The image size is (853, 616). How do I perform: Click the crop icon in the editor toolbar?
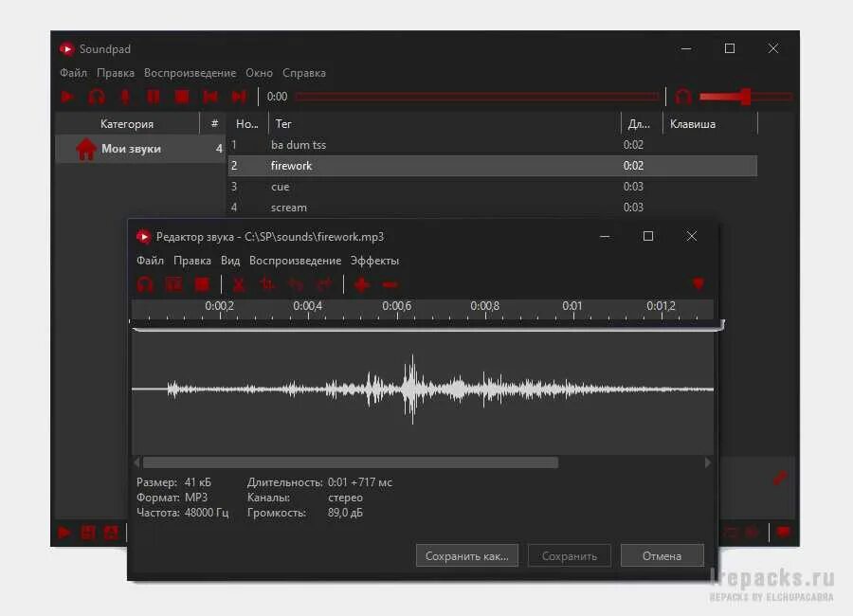click(267, 284)
